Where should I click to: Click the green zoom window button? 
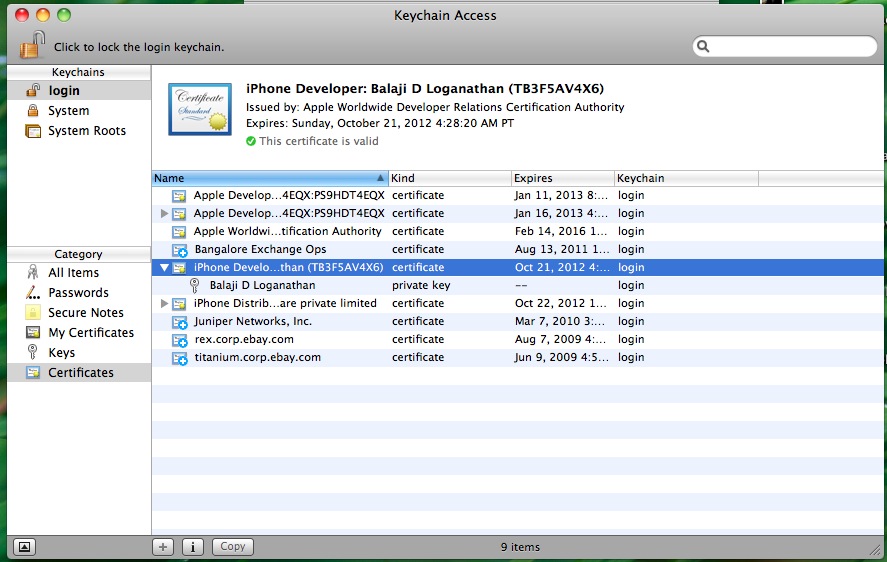pyautogui.click(x=64, y=15)
